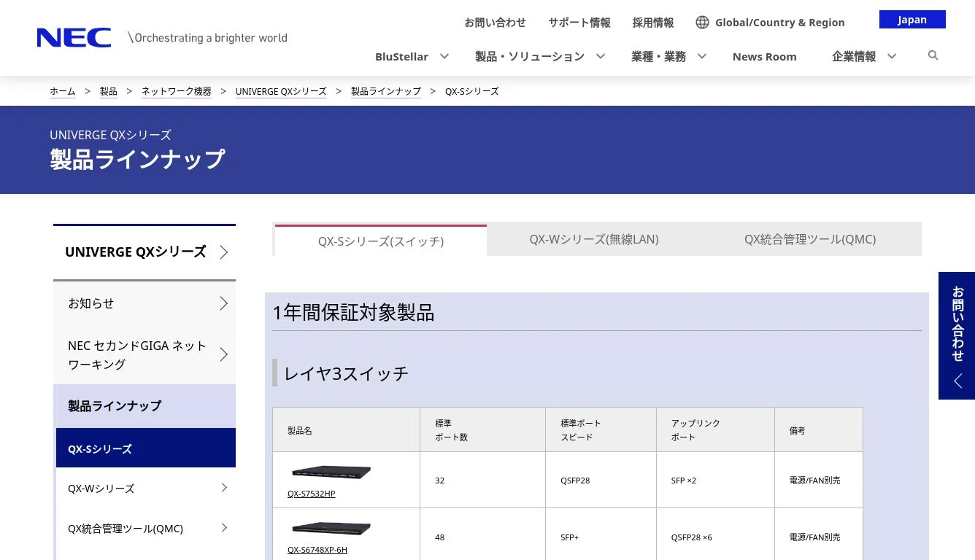Viewport: 975px width, 560px height.
Task: Open QX統合管理ツール(QMC) in sidebar
Action: pyautogui.click(x=146, y=528)
